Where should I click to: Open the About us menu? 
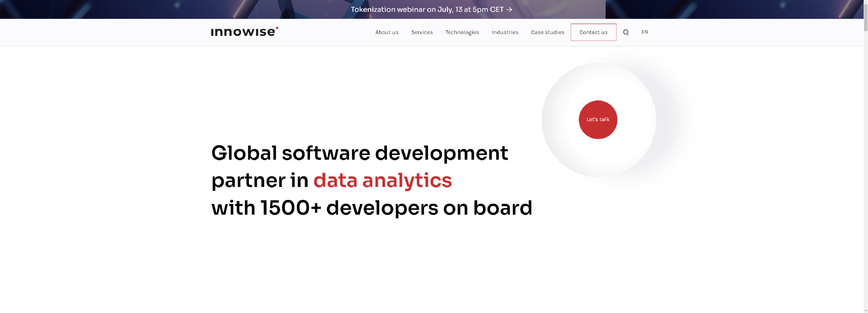click(x=387, y=32)
